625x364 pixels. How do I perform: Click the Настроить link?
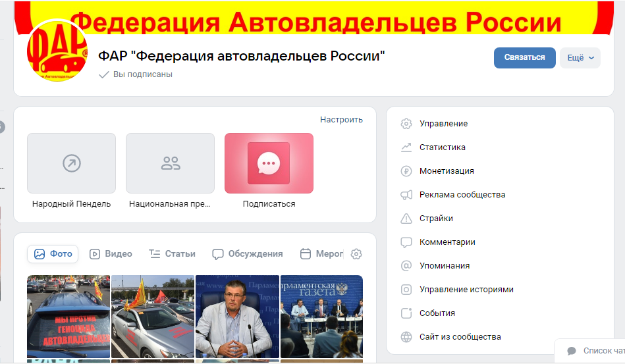tap(341, 120)
